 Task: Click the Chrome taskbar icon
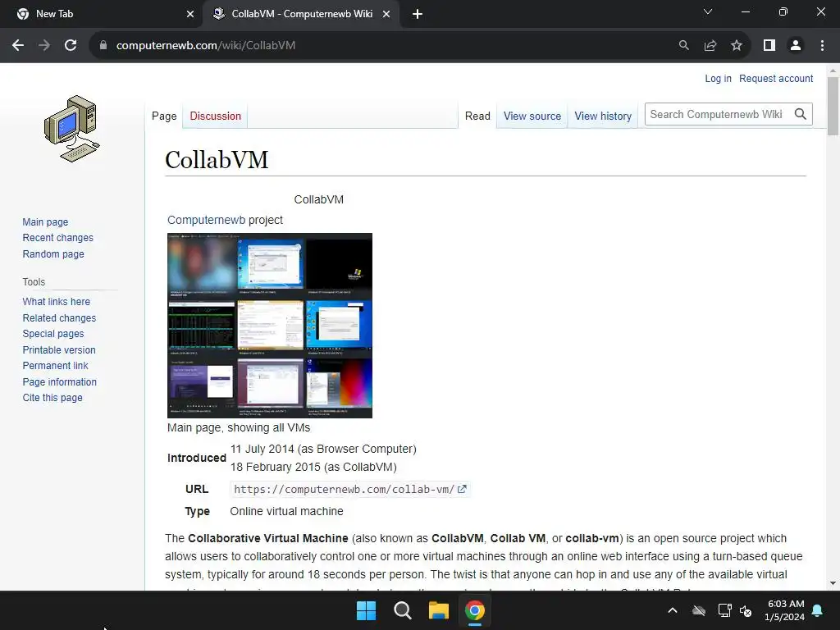click(475, 610)
